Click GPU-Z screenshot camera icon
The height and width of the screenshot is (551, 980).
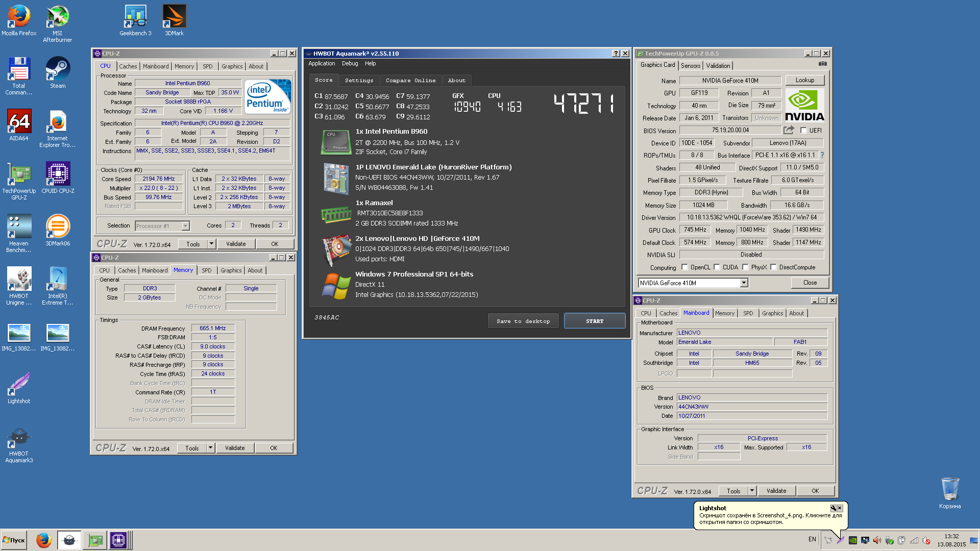tap(823, 64)
